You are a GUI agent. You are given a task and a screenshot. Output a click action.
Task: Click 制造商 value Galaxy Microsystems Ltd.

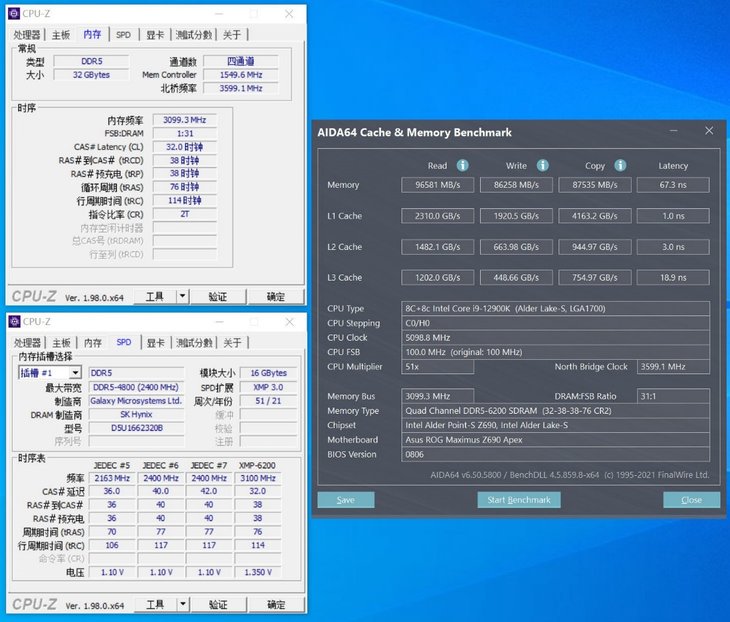[136, 401]
